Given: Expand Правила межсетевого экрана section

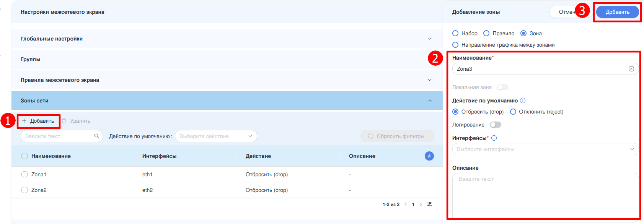Looking at the screenshot, I should (x=429, y=80).
